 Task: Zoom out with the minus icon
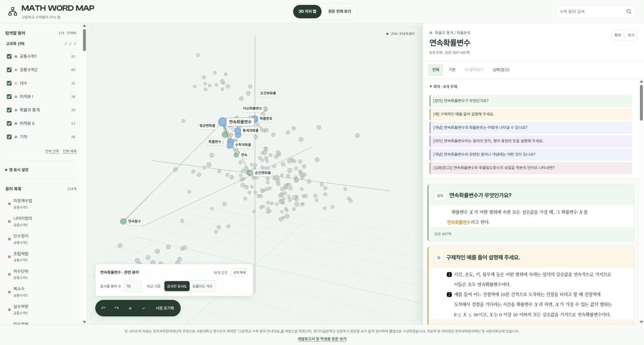pyautogui.click(x=144, y=308)
